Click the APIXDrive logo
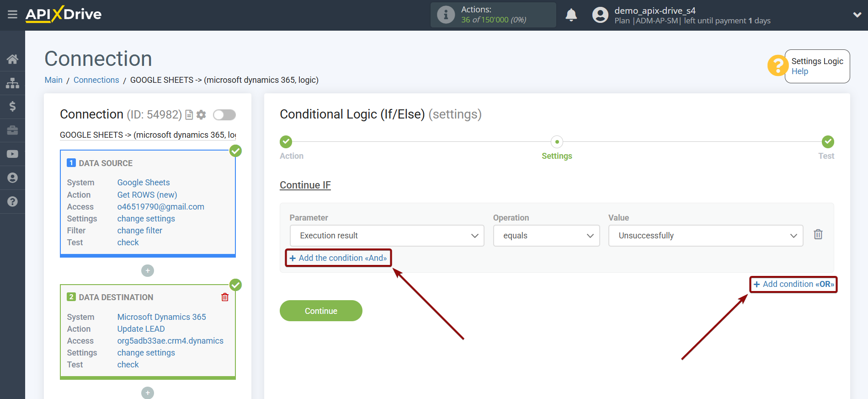Screen dimensions: 868x399 (x=64, y=14)
